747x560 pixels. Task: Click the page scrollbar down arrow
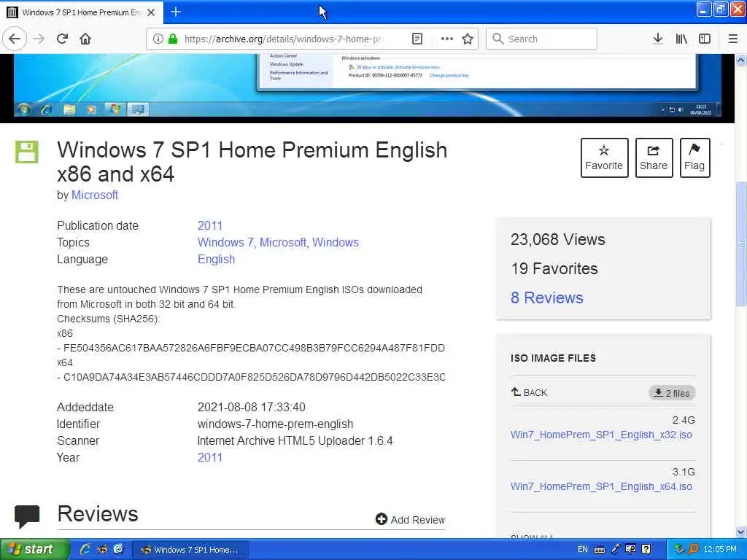click(x=740, y=531)
